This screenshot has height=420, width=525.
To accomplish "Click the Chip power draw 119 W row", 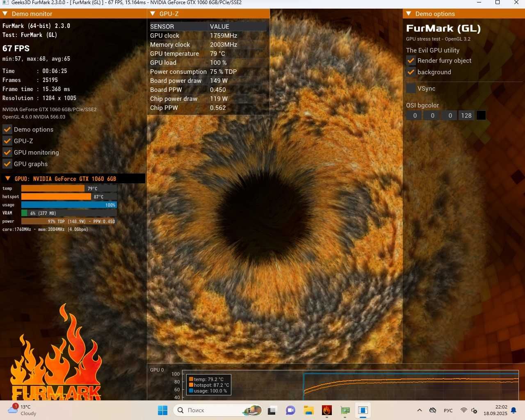I will pos(208,99).
